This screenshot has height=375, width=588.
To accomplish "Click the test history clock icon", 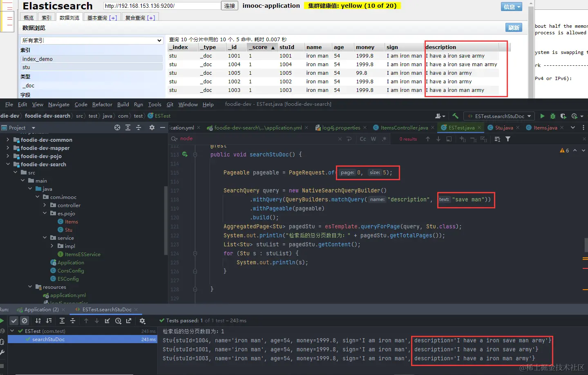I will (x=118, y=321).
